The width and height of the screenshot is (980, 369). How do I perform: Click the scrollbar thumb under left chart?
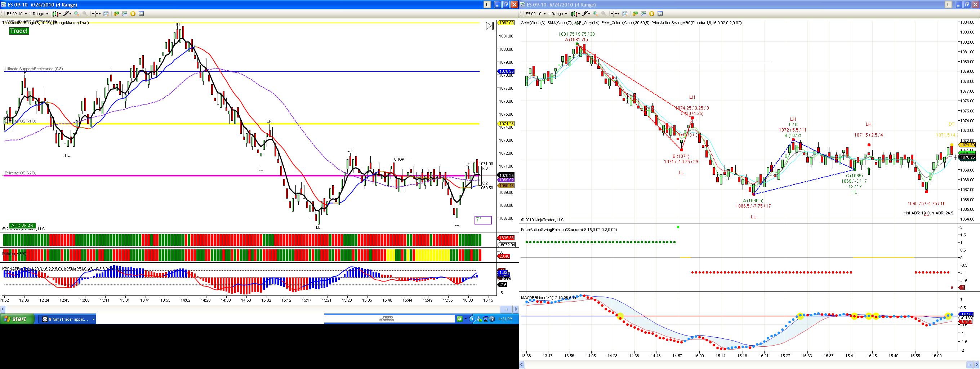pos(506,309)
